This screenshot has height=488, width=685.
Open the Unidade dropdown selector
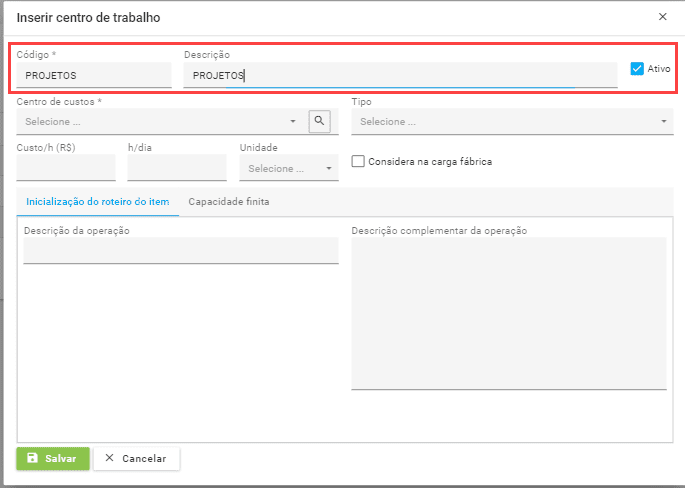click(288, 168)
